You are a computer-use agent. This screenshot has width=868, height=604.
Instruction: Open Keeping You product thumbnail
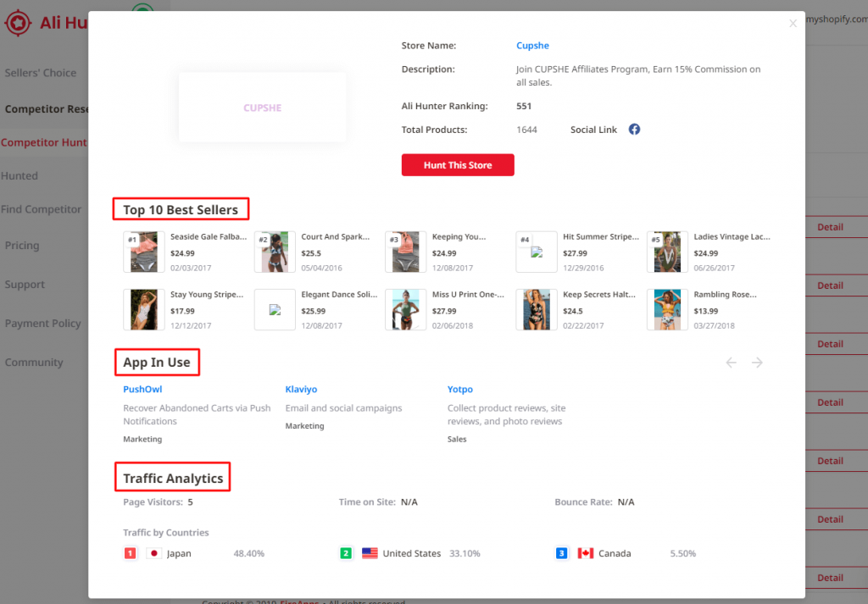(406, 252)
